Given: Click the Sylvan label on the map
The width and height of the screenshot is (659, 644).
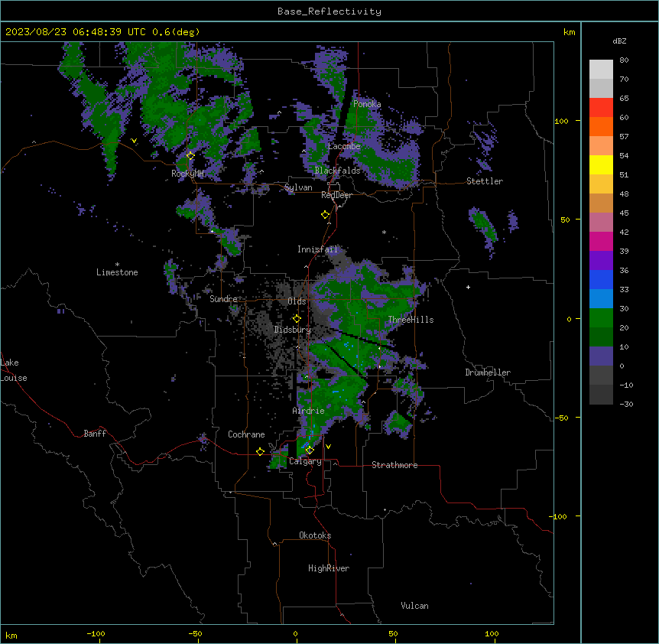Looking at the screenshot, I should pyautogui.click(x=298, y=187).
